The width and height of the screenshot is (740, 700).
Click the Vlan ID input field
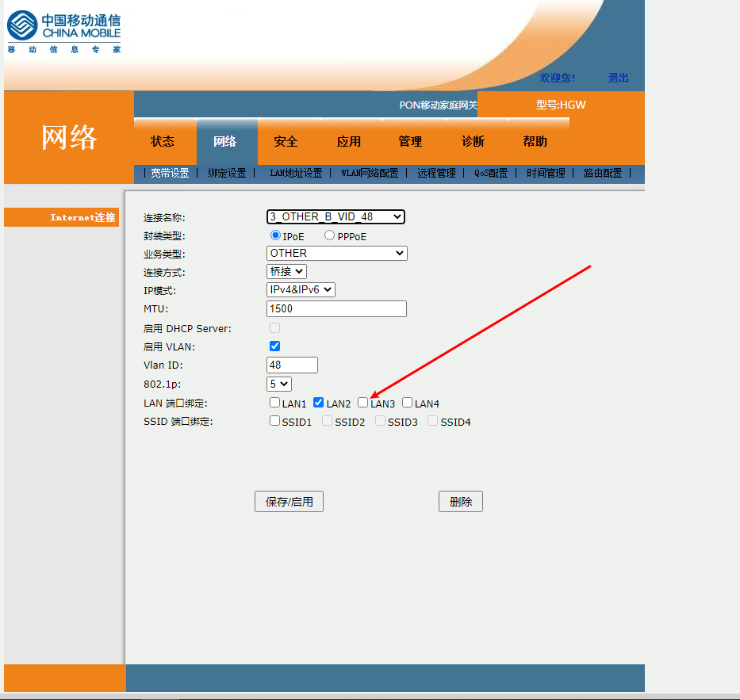[292, 365]
